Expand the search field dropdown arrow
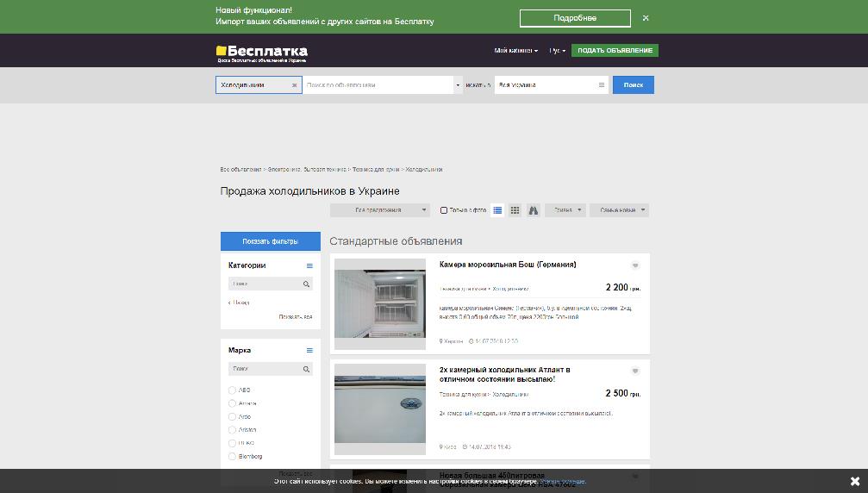The height and width of the screenshot is (493, 868). click(458, 85)
